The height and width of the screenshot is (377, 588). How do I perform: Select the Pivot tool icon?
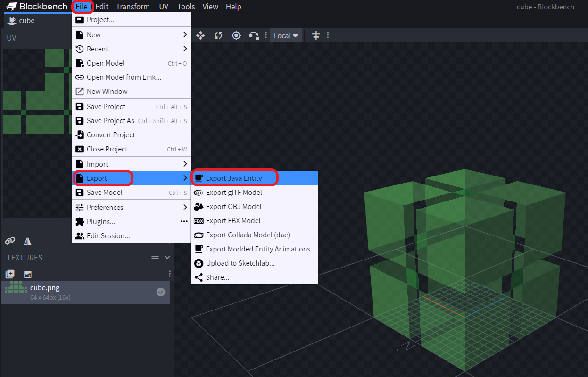[236, 35]
